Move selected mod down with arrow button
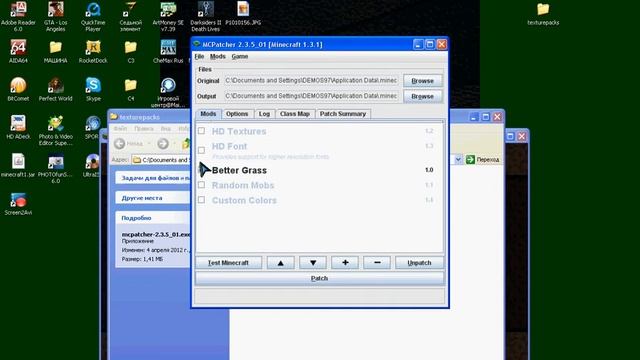Screen dimensions: 640x360 (x=313, y=263)
